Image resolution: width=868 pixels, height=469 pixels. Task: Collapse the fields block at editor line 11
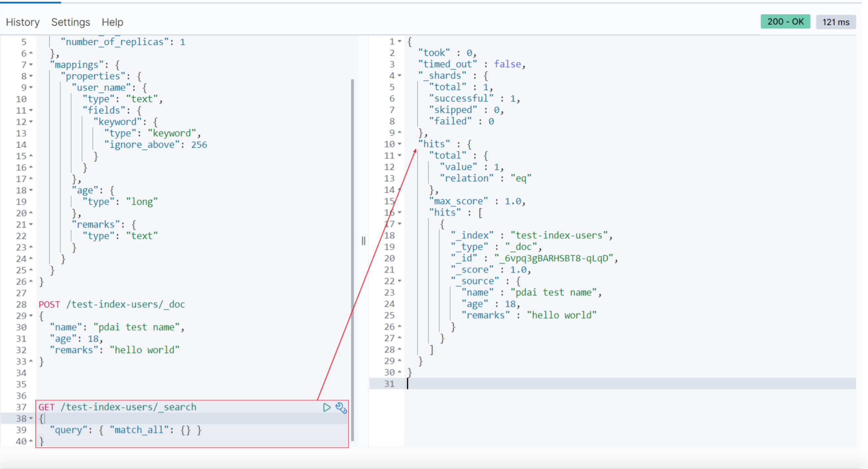point(31,110)
